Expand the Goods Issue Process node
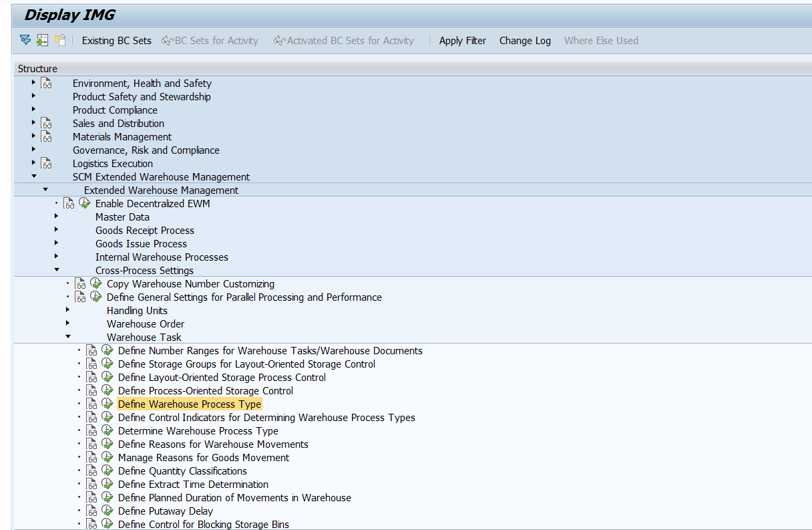Screen dimensions: 812x530 56,243
